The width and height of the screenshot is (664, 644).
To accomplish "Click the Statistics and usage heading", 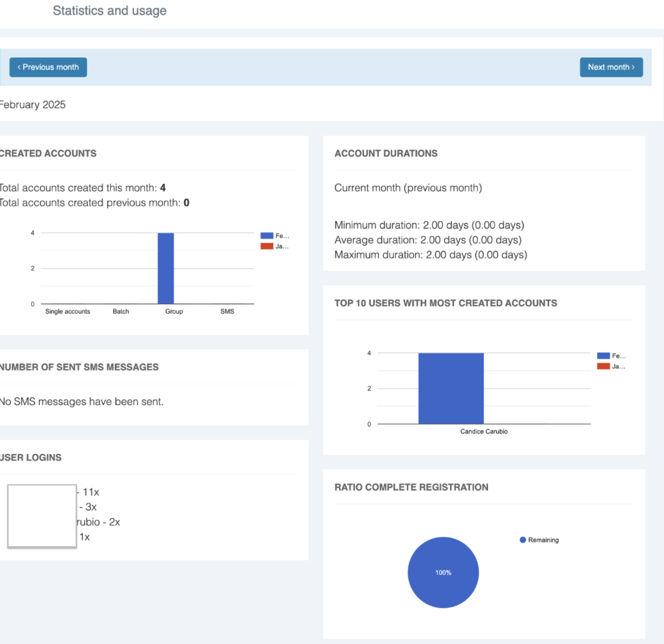I will (x=110, y=10).
